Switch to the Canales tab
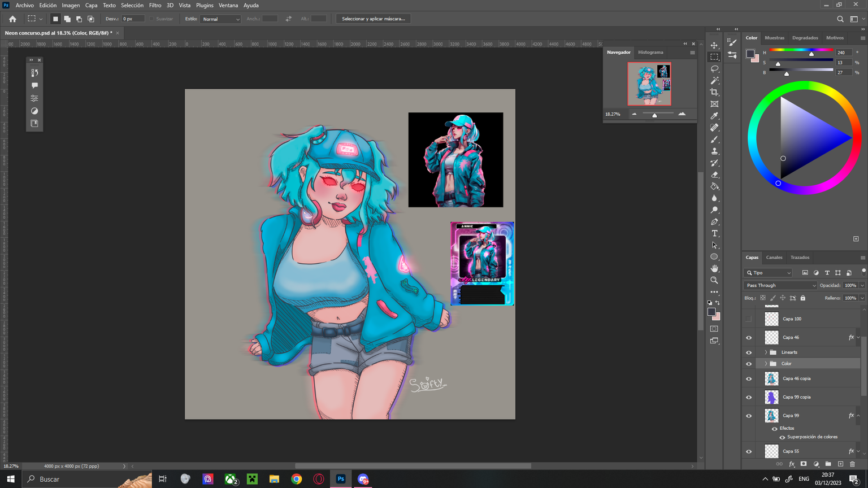 click(774, 258)
